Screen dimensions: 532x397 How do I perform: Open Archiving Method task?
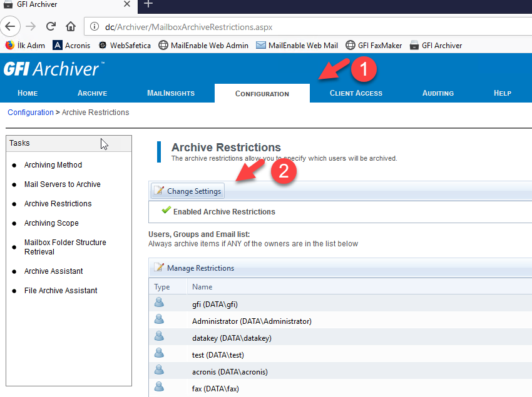(53, 165)
